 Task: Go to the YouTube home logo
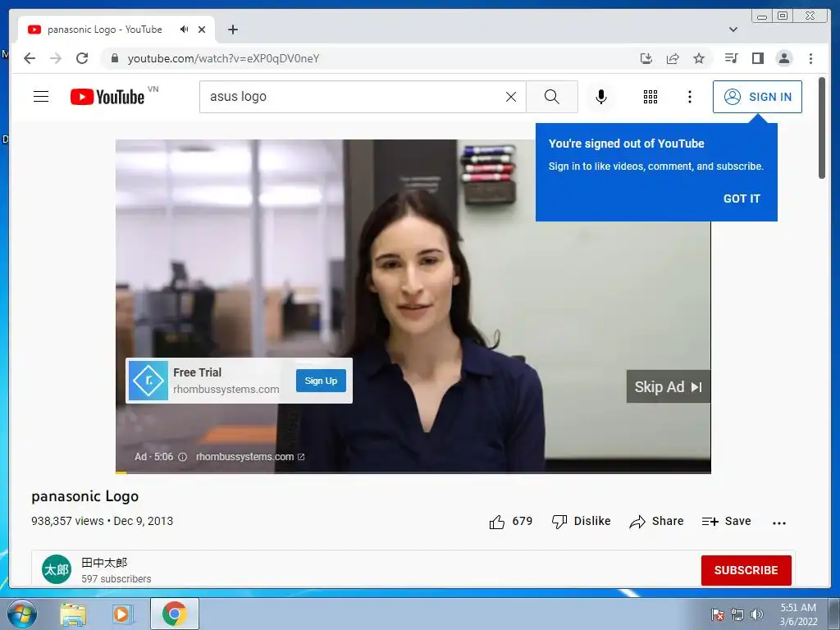point(107,97)
